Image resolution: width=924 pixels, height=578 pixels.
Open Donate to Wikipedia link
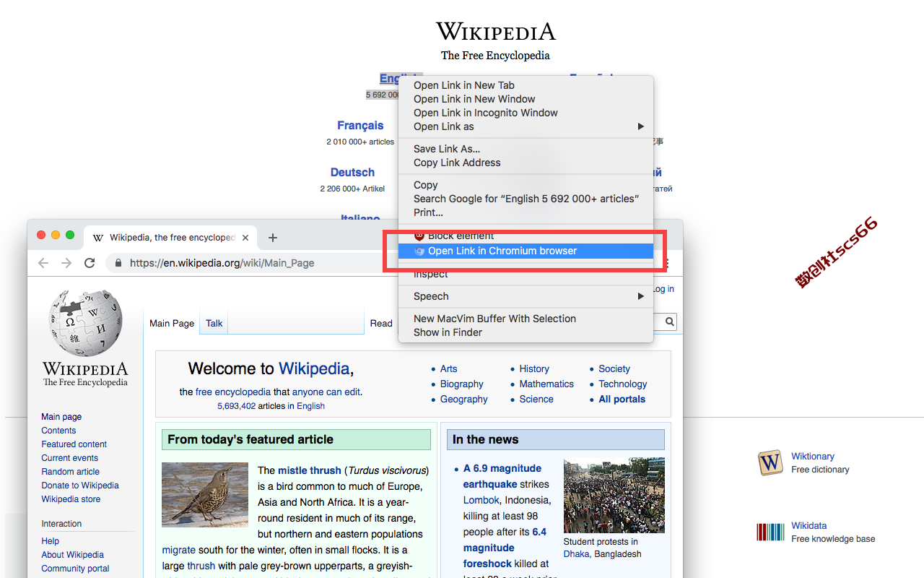pyautogui.click(x=80, y=486)
